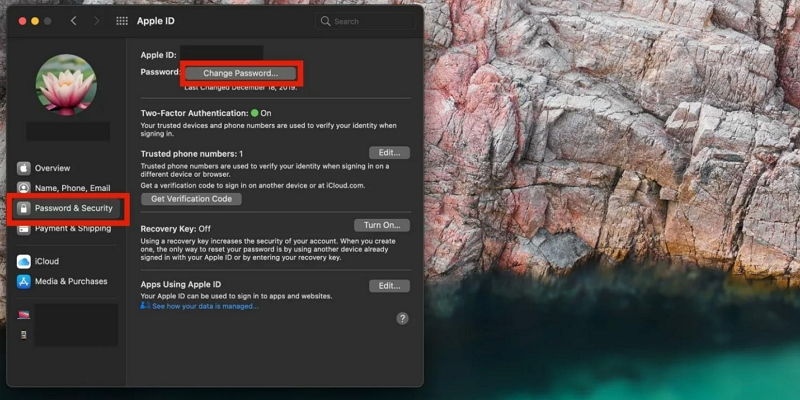Minimize the window with the yellow button
Screen dimensions: 800x400
[x=35, y=21]
